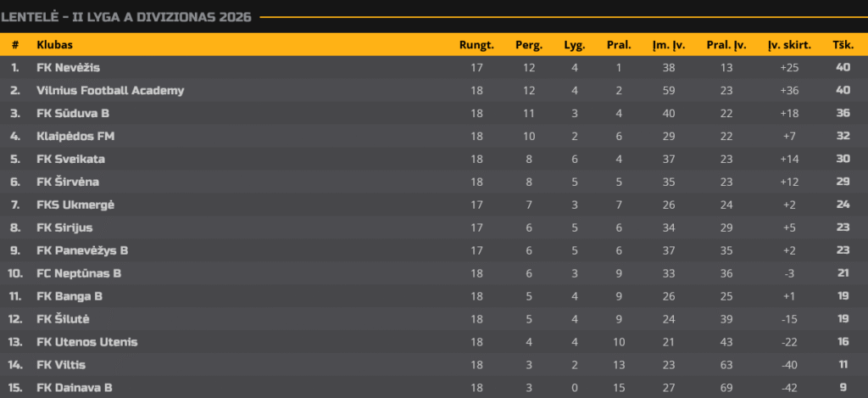Select FK Dainava B team name
Viewport: 868px width, 398px height.
coord(75,388)
